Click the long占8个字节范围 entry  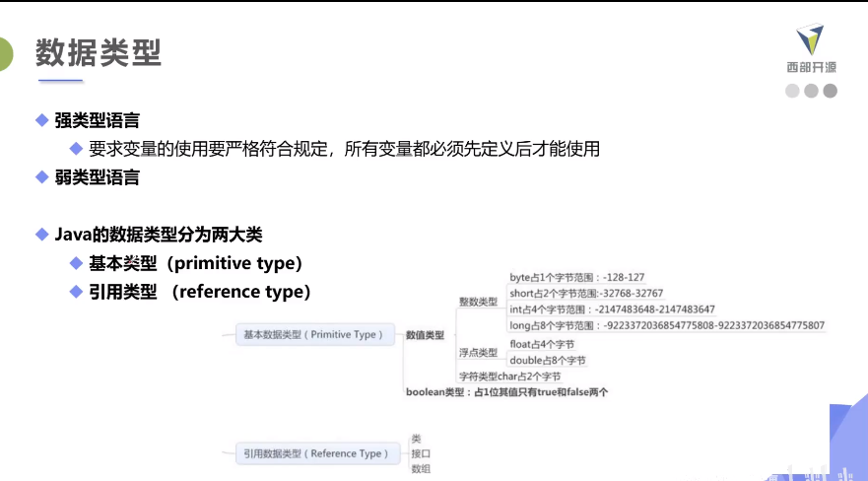[x=667, y=325]
